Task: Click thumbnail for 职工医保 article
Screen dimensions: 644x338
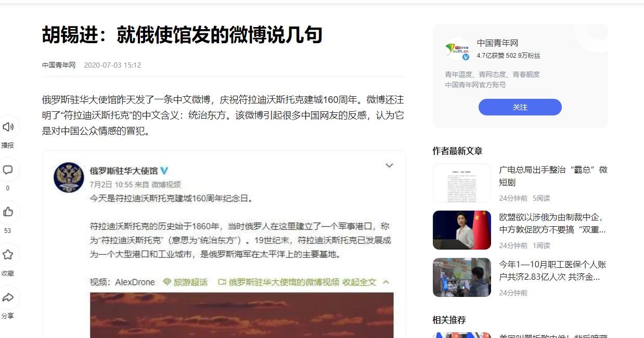Action: point(462,277)
